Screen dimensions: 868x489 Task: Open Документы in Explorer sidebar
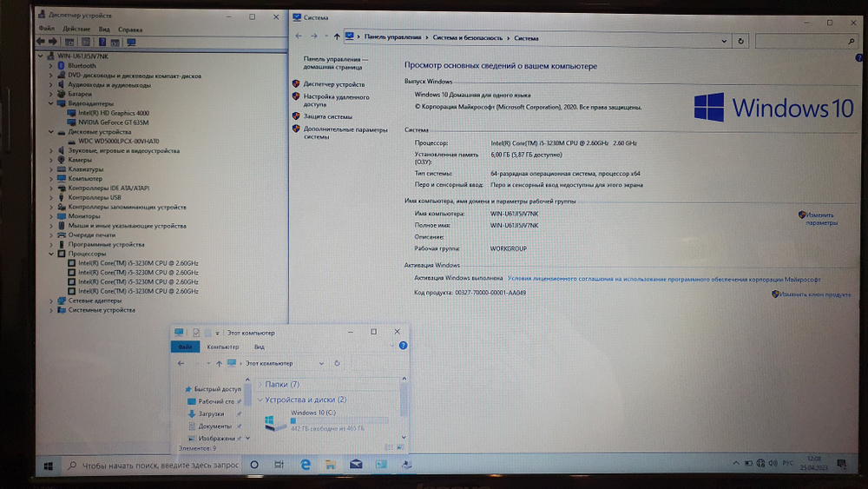(x=214, y=426)
